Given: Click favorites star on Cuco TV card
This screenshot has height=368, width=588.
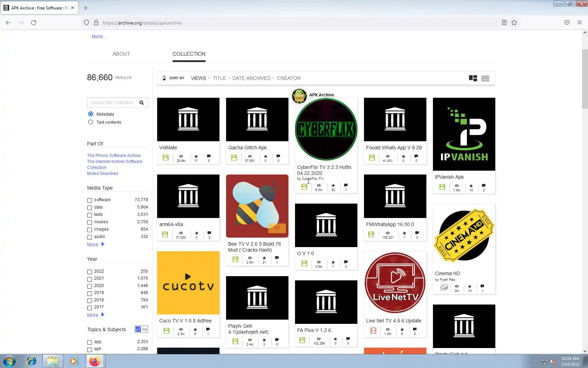Looking at the screenshot, I should tap(195, 329).
